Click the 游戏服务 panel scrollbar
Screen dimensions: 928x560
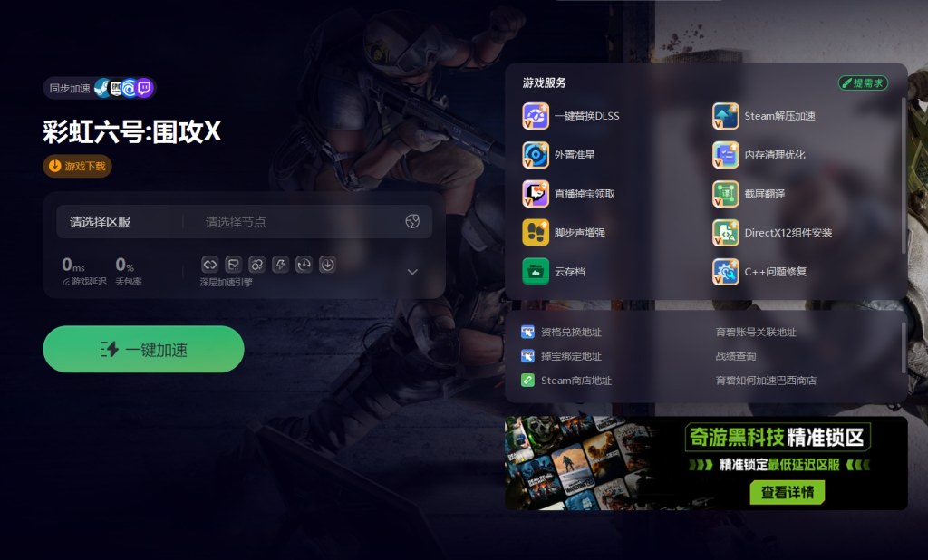(904, 176)
